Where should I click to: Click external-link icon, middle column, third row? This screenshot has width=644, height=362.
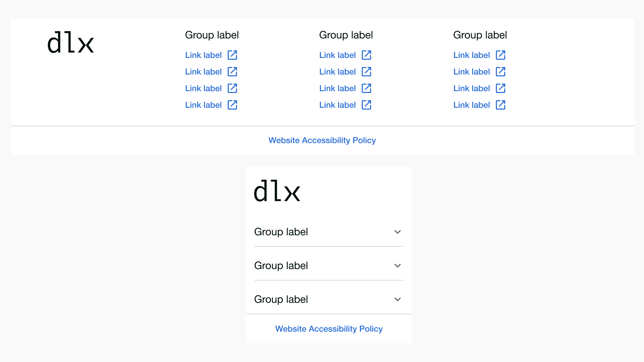(x=366, y=88)
